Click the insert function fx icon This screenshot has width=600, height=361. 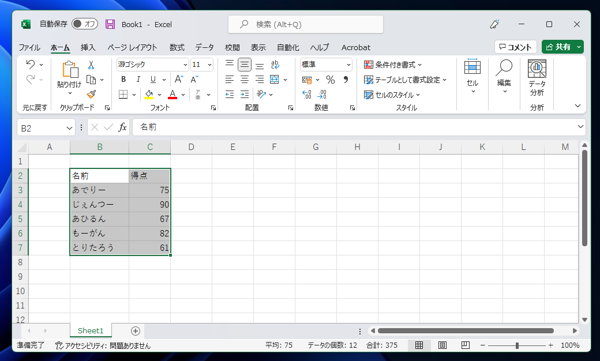[x=122, y=127]
